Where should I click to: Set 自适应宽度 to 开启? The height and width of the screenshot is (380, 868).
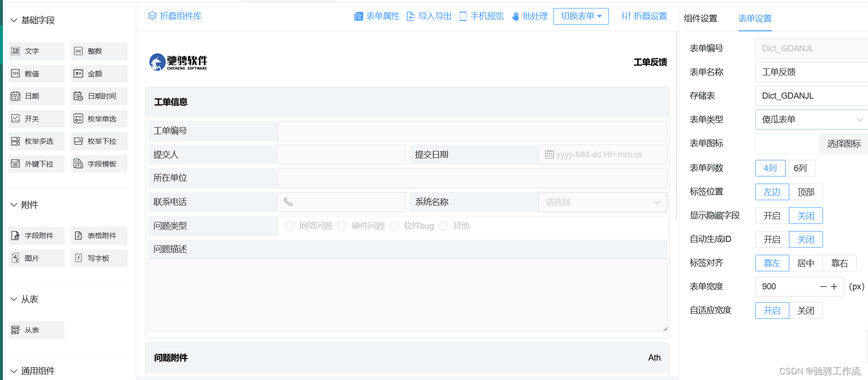click(772, 311)
